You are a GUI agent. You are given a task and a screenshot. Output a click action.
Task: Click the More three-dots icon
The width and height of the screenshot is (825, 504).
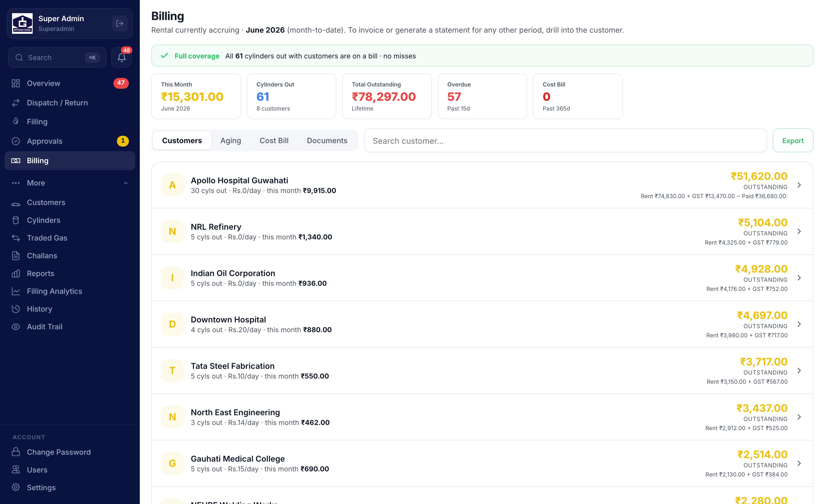[16, 183]
